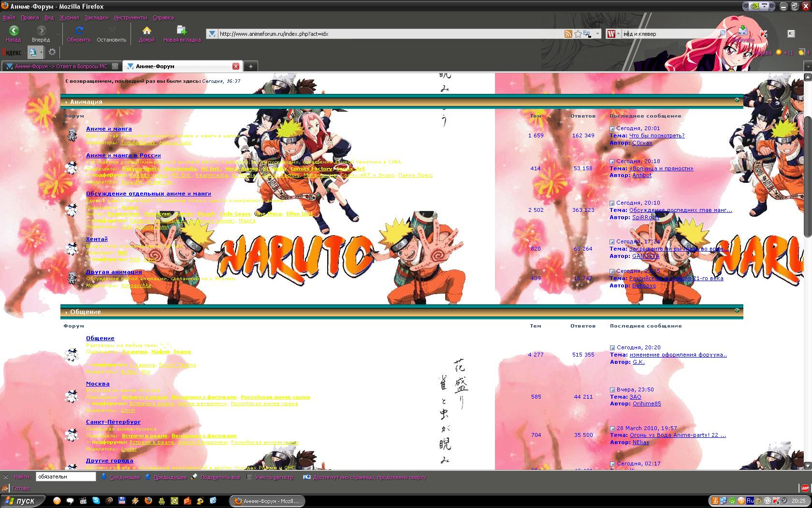Click the red Kaspersky icon in the toolbar
812x508 pixels.
(763, 33)
